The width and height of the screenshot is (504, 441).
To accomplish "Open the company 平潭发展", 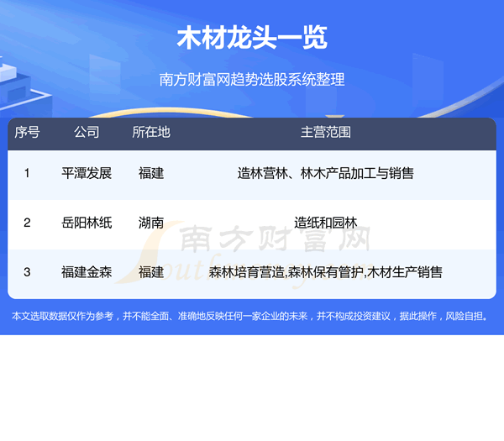I will point(87,174).
